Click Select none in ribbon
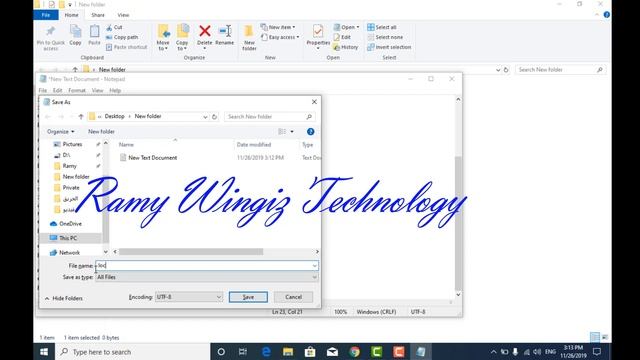 click(385, 37)
